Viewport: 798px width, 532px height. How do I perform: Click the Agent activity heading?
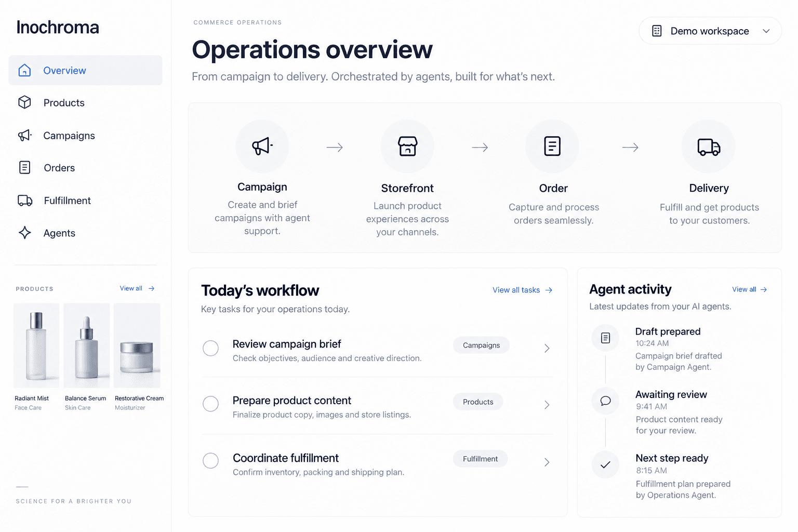click(x=630, y=289)
